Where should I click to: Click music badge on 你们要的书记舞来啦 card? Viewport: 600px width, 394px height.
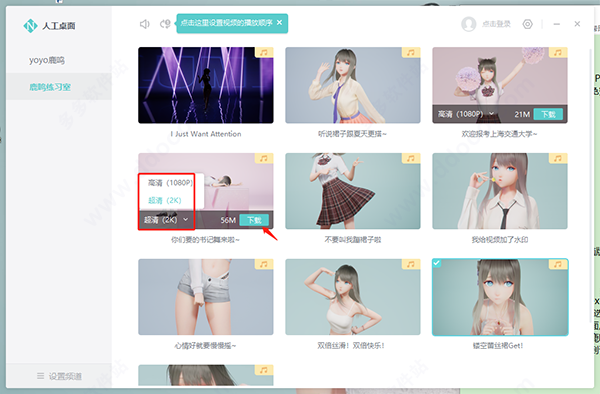264,158
